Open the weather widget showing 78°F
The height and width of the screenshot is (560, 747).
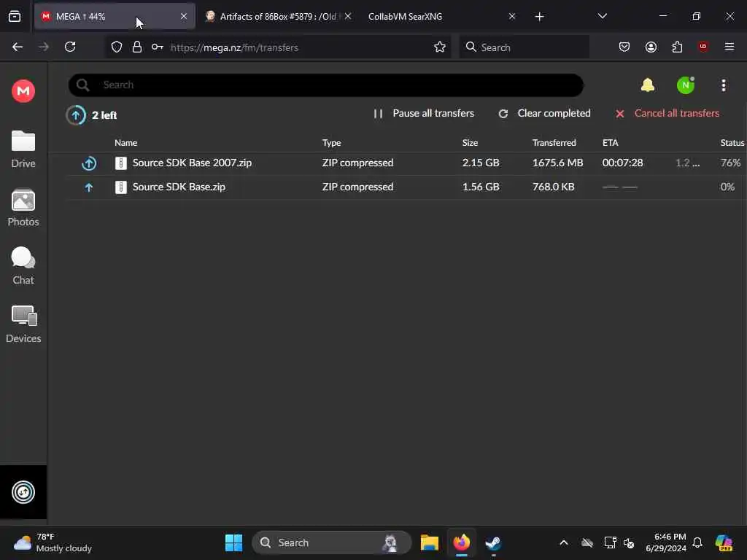[53, 542]
